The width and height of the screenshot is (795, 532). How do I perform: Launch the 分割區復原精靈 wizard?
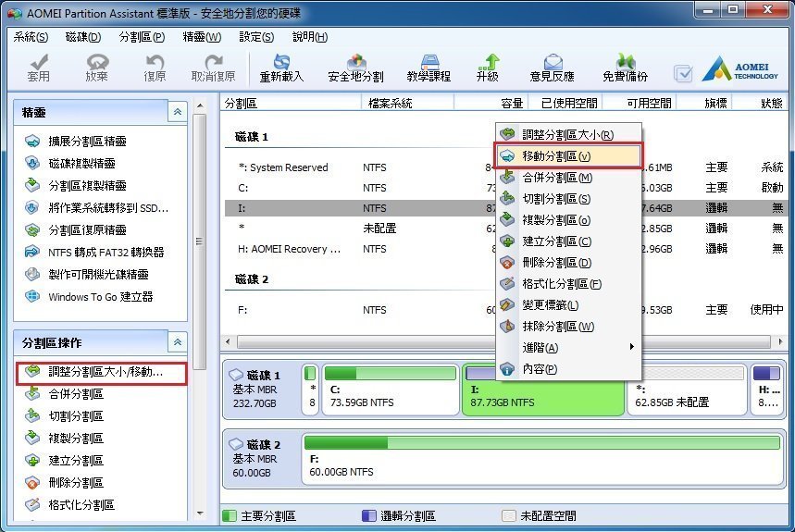pyautogui.click(x=76, y=230)
